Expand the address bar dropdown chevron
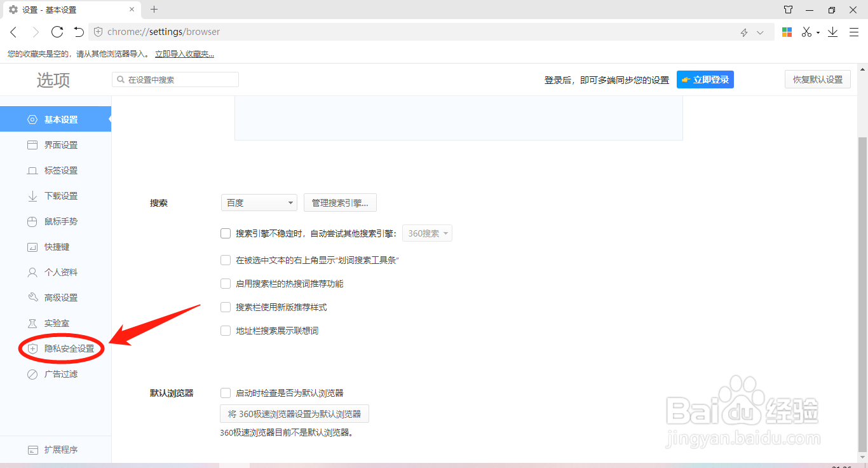Viewport: 868px width, 468px height. (x=760, y=32)
